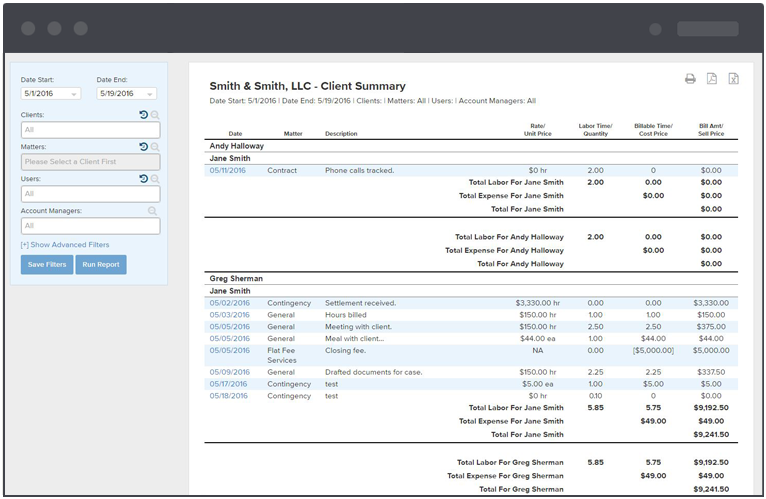
Task: Open the 05/05/2016 Meal with client entry
Action: click(230, 338)
